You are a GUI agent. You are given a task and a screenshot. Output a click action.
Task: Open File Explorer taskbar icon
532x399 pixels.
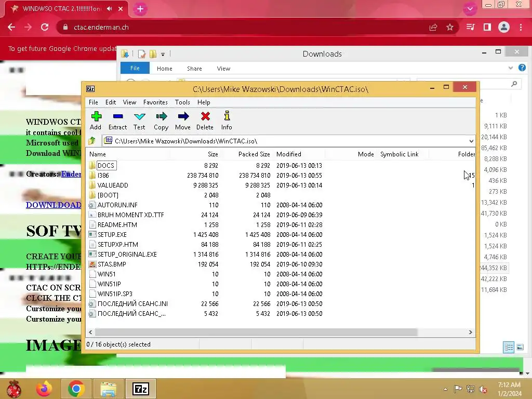108,389
